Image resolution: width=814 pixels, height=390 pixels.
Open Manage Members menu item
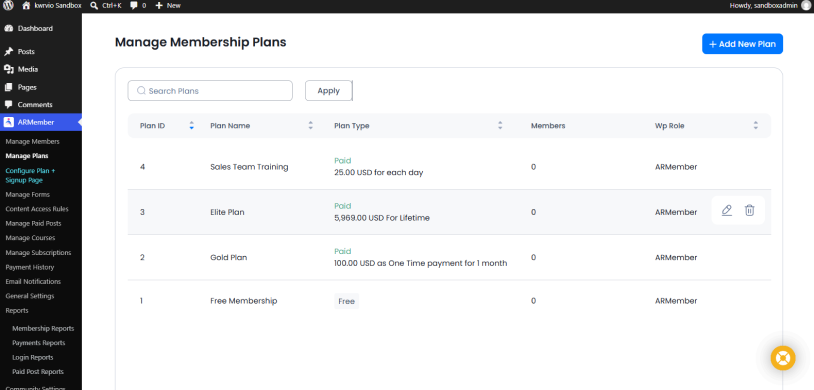click(x=33, y=141)
